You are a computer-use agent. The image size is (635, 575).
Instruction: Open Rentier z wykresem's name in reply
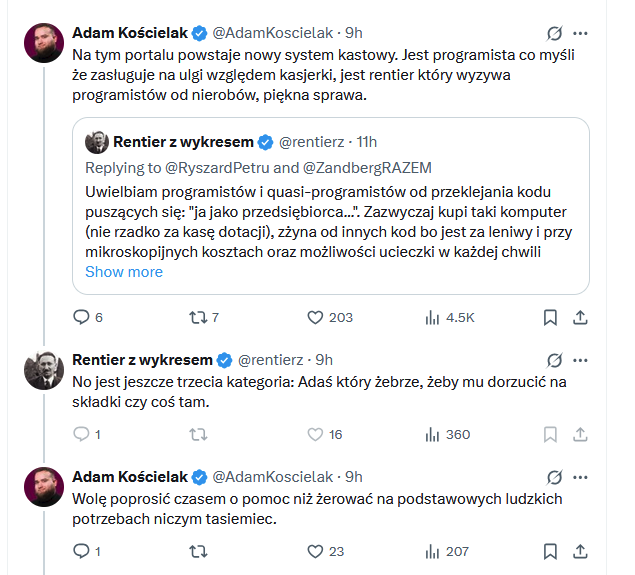pyautogui.click(x=142, y=360)
